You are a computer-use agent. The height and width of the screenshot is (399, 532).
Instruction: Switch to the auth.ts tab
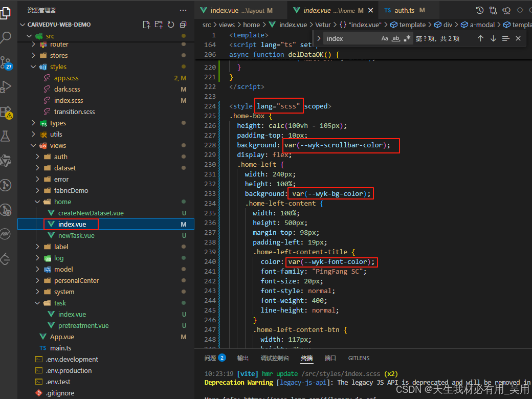[405, 9]
